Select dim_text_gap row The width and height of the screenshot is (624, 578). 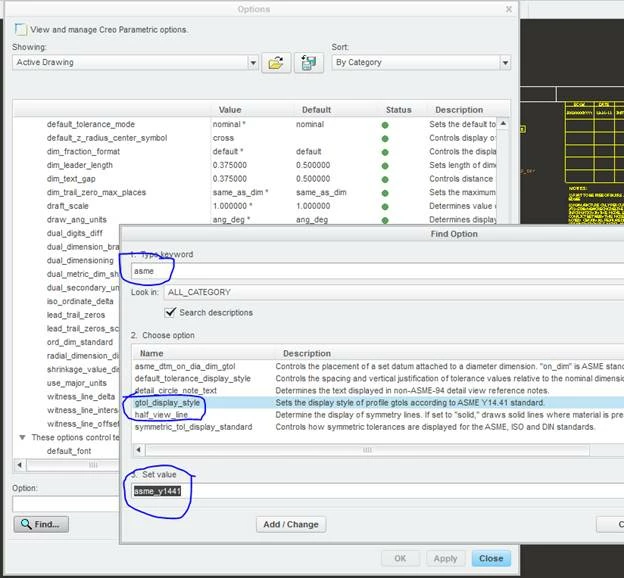(x=255, y=179)
